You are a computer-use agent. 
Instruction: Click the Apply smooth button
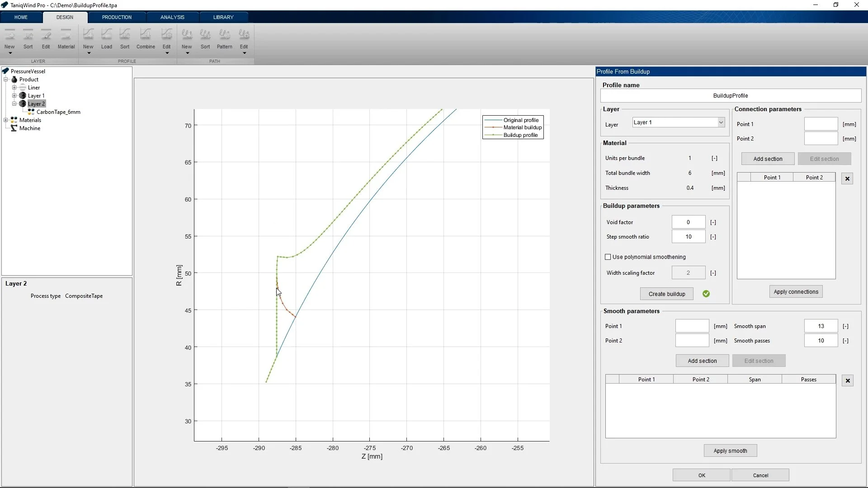coord(730,450)
